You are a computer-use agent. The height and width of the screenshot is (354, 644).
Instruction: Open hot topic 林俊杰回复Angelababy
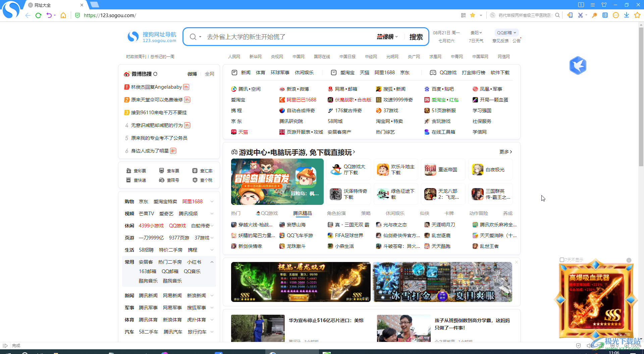pos(156,87)
